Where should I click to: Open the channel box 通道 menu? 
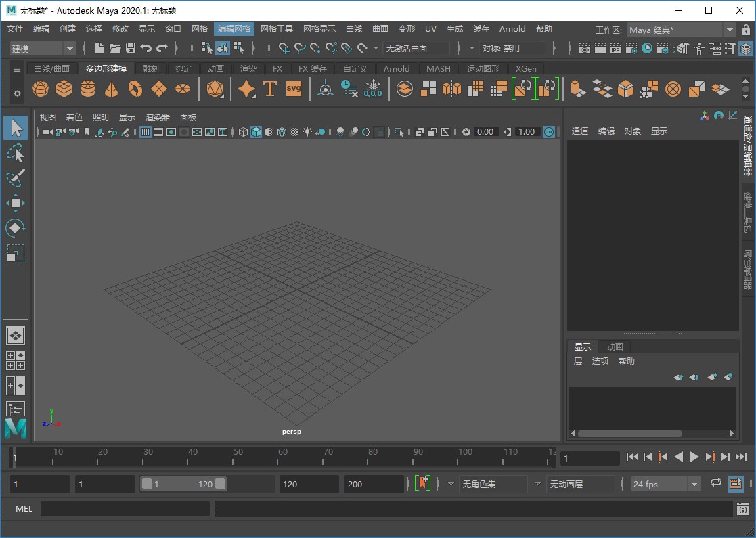580,131
